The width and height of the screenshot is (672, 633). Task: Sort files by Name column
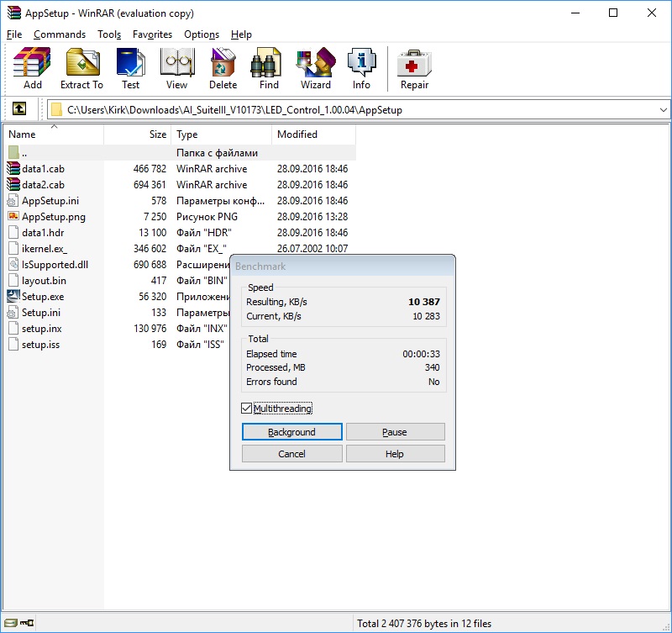pyautogui.click(x=54, y=135)
